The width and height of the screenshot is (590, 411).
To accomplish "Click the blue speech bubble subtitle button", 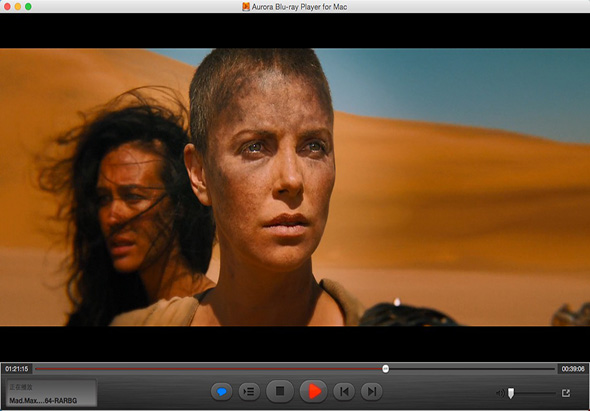I will pos(222,392).
